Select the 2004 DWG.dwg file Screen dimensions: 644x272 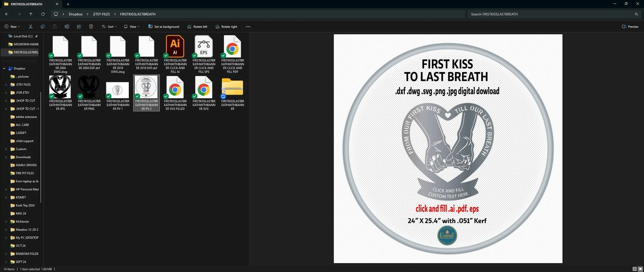pos(61,54)
